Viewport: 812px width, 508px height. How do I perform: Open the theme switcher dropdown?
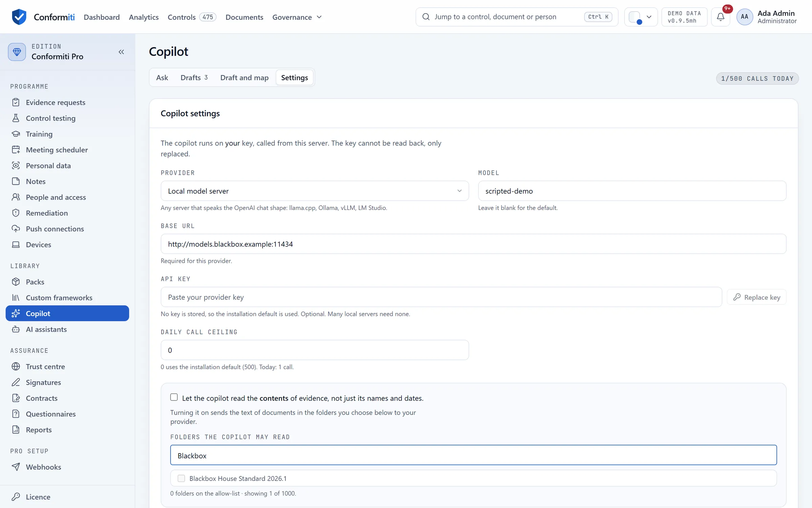[641, 17]
